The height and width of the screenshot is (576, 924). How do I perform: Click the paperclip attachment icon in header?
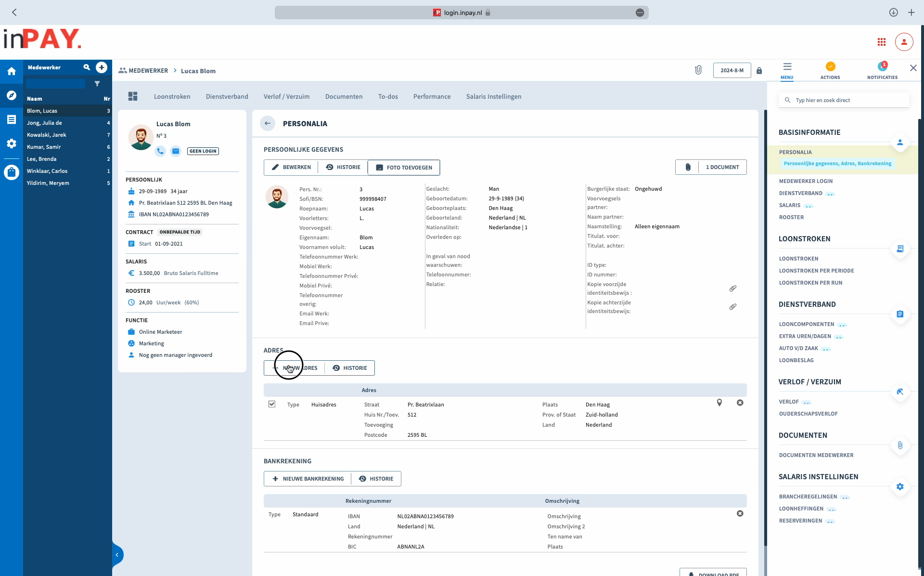[698, 70]
